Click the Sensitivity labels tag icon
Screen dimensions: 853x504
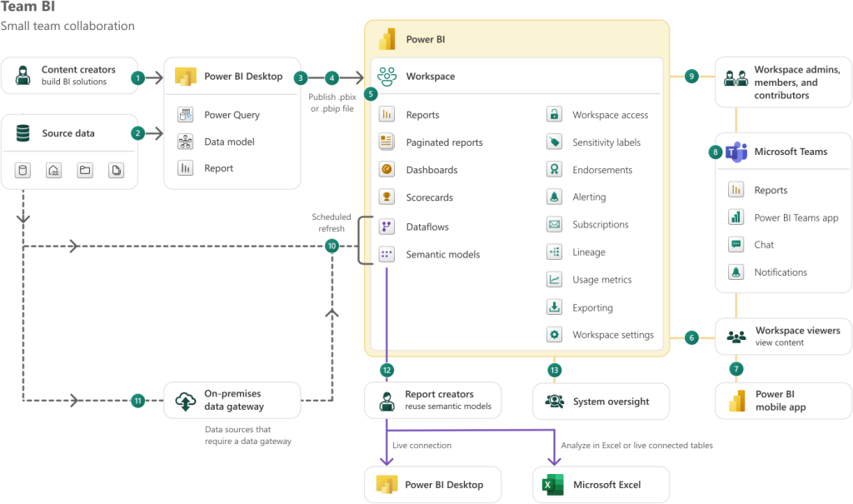(554, 142)
